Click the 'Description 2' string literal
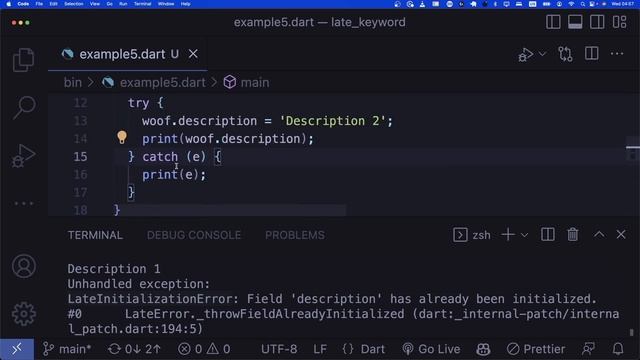 pos(332,121)
